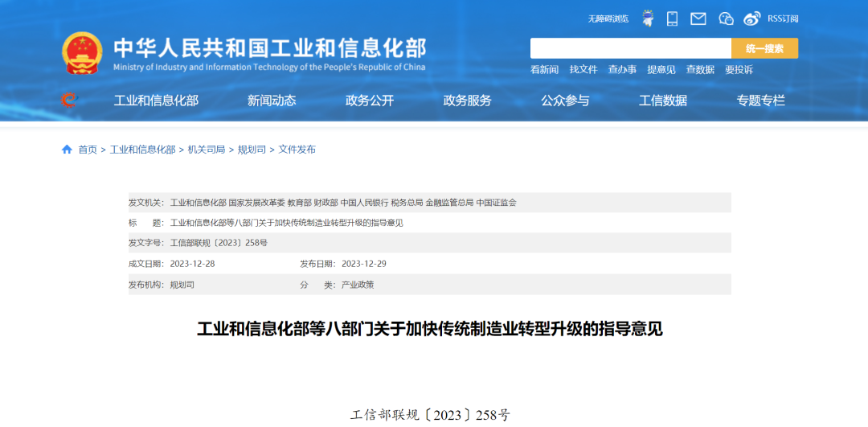Click the centered document number below headline
Image resolution: width=868 pixels, height=427 pixels.
(x=430, y=416)
